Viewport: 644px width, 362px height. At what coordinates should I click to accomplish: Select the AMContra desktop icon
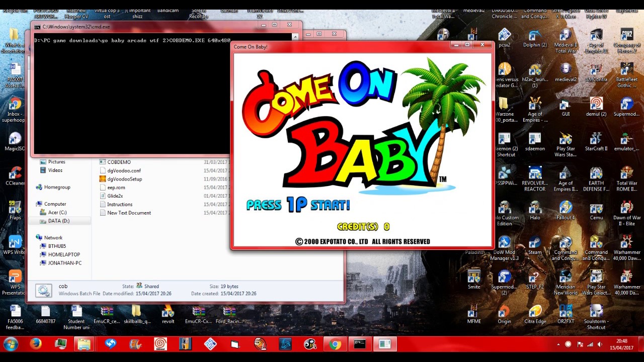(x=596, y=72)
